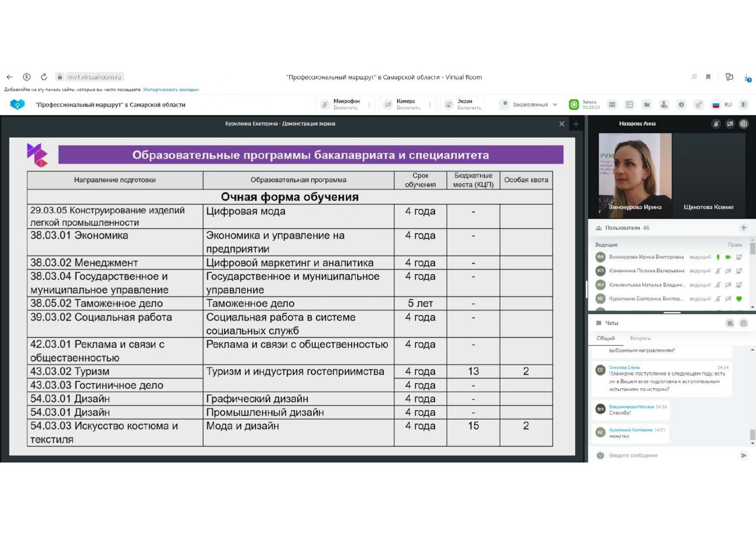Viewport: 756px width, 534px height.
Task: Open camera options three-dot menu
Action: point(430,105)
